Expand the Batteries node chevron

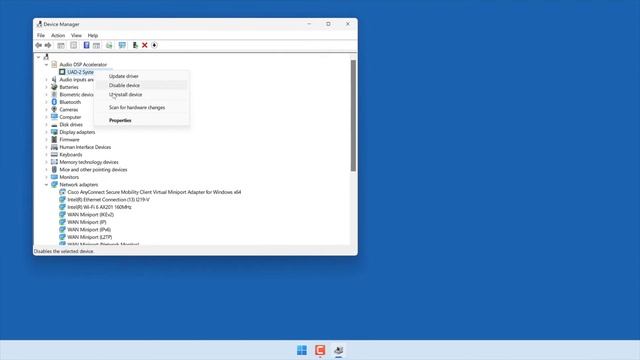click(x=46, y=87)
